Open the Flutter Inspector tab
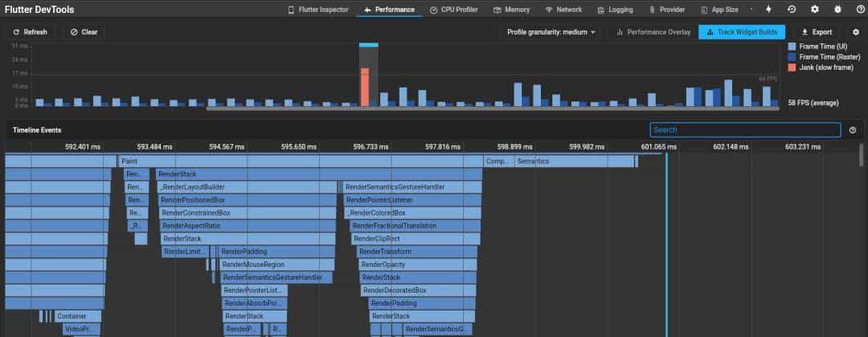 tap(317, 10)
